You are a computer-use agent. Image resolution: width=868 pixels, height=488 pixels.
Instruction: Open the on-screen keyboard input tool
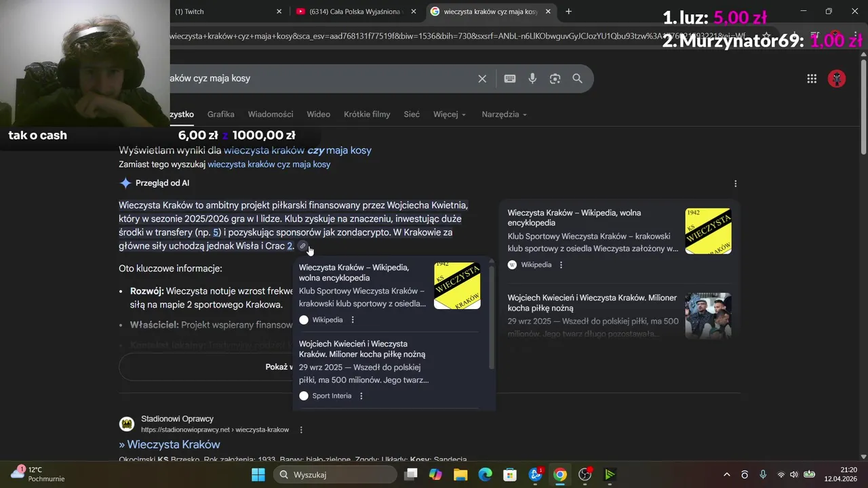[510, 79]
